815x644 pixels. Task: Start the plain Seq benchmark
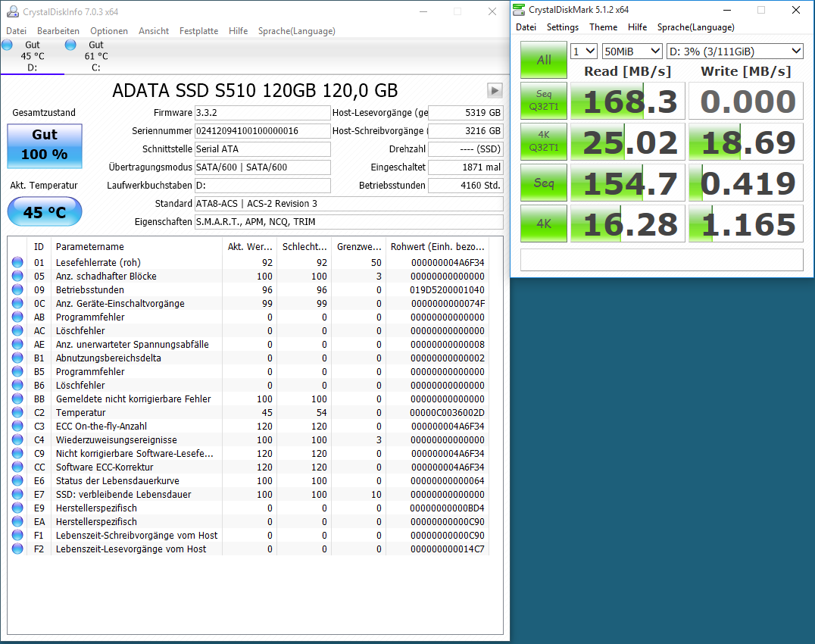[544, 183]
